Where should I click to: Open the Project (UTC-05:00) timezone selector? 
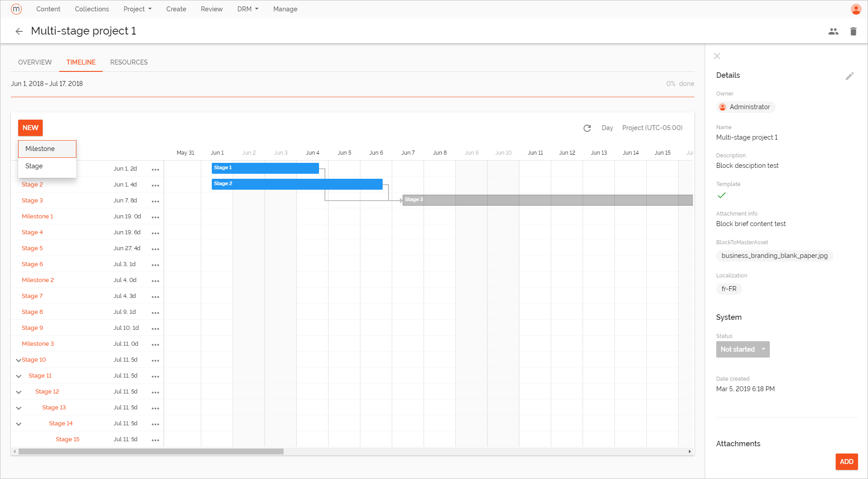(x=653, y=128)
